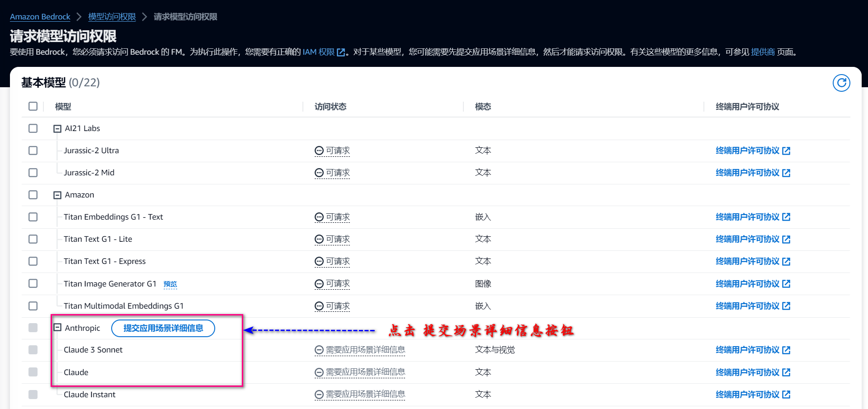Check the Titan Embeddings G1 - Text checkbox
868x409 pixels.
tap(33, 217)
